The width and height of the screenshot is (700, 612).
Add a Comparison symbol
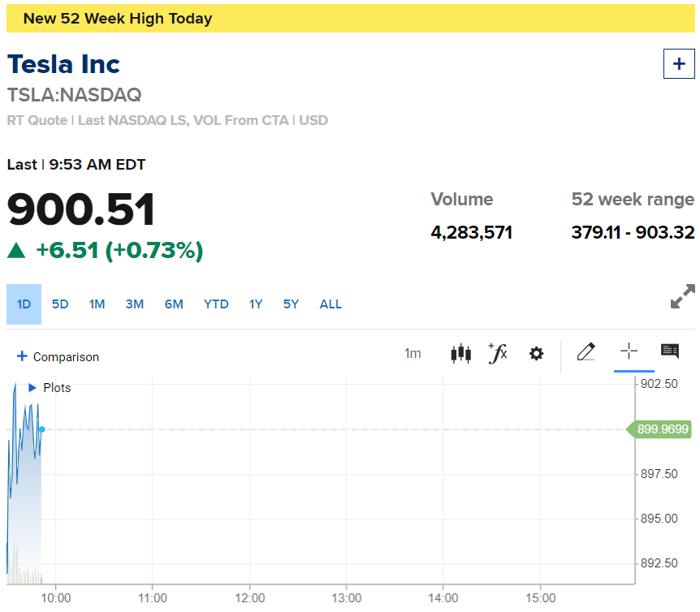[58, 357]
